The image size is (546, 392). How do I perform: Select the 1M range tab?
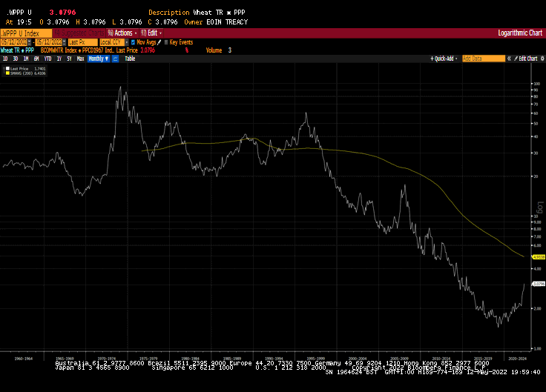(x=26, y=59)
